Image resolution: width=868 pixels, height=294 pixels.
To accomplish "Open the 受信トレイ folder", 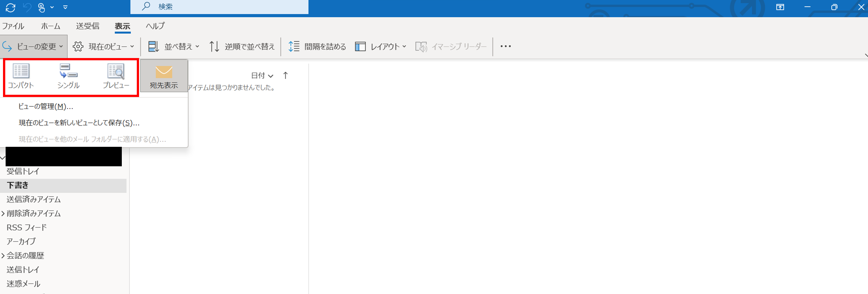I will point(23,171).
